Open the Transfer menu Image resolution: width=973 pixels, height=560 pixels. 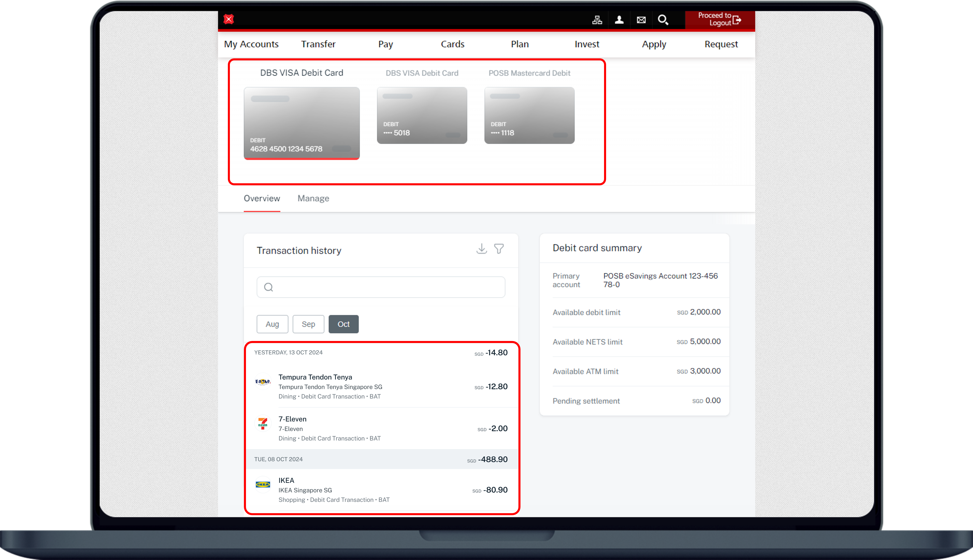pos(318,44)
